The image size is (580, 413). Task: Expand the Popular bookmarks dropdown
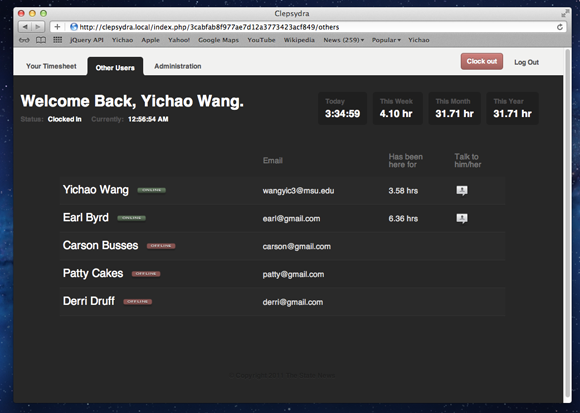[x=386, y=40]
